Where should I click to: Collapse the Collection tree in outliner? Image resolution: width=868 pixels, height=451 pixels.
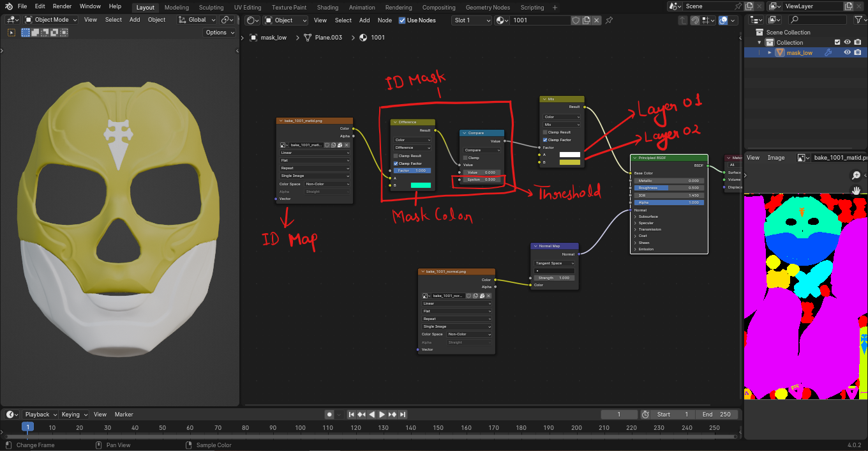tap(759, 43)
